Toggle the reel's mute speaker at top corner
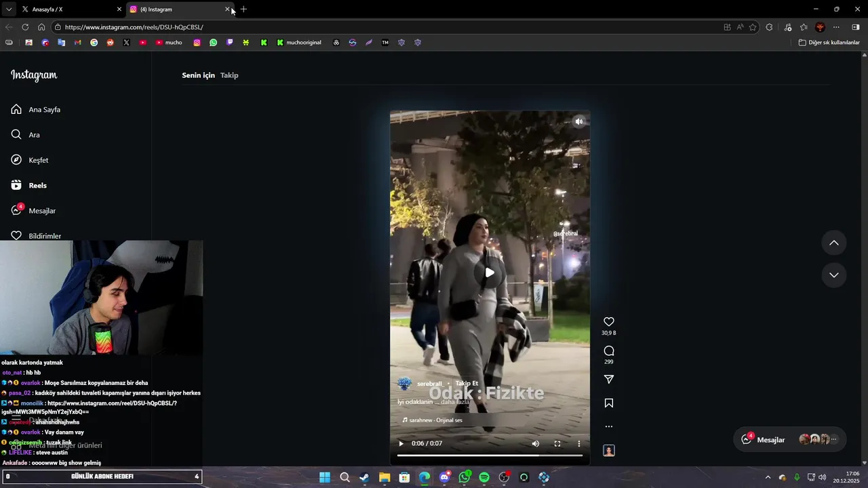Viewport: 868px width, 488px height. pos(578,122)
